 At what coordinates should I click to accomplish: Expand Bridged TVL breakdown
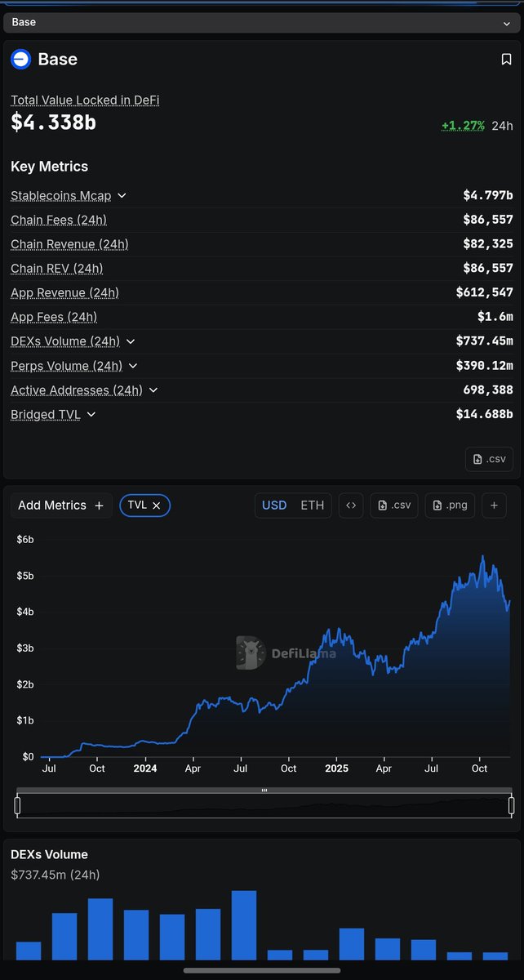91,415
